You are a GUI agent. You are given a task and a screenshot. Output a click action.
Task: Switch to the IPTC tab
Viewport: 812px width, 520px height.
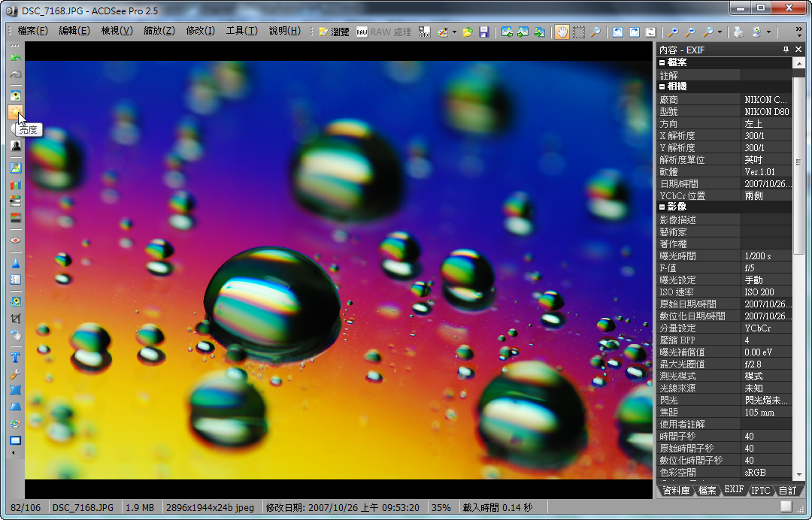761,490
